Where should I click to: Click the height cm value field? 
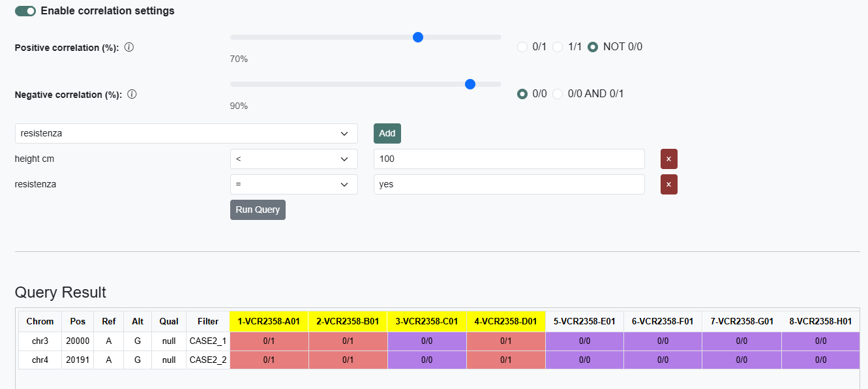click(509, 159)
